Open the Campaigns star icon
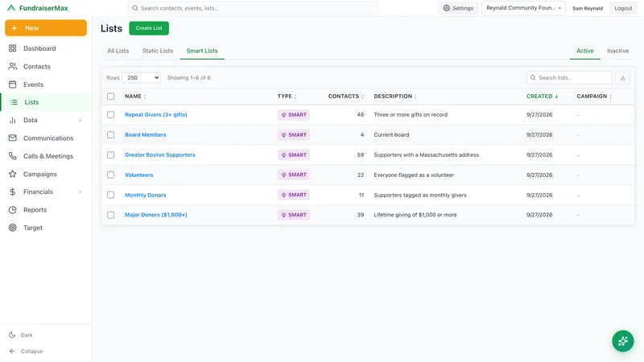Viewport: 644px width, 362px height. 13,174
